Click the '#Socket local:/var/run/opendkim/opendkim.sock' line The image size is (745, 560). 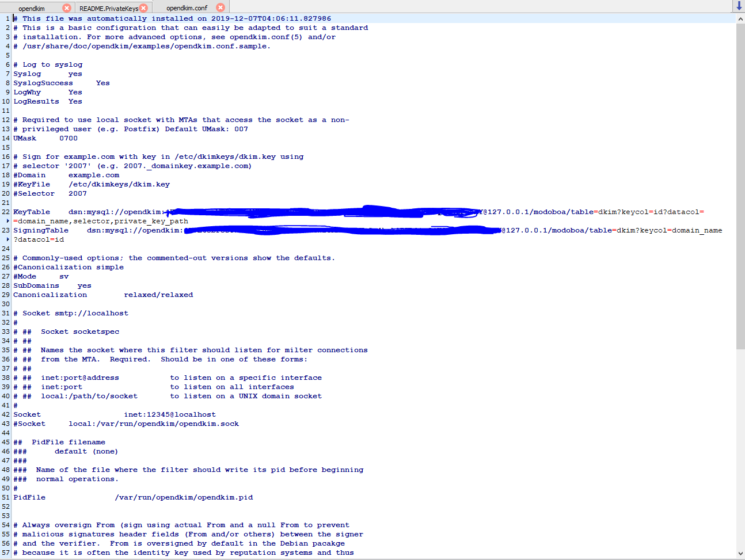point(126,424)
